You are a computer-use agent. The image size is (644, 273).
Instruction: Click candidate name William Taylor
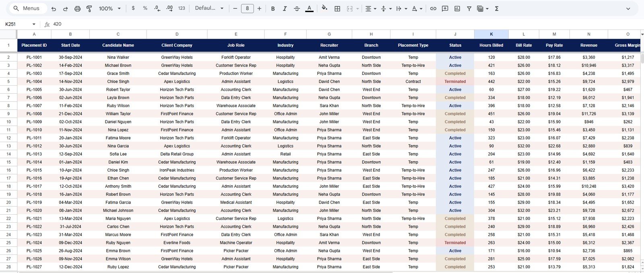click(118, 114)
